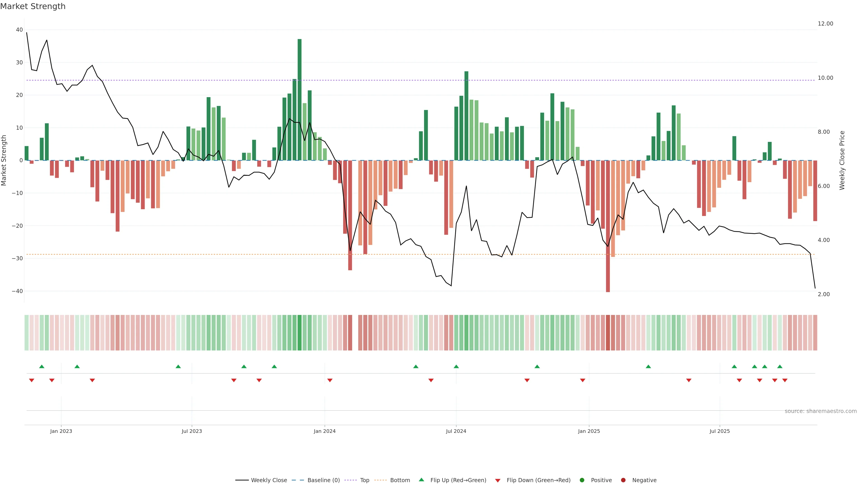Click the Market Strength chart title

pyautogui.click(x=33, y=6)
